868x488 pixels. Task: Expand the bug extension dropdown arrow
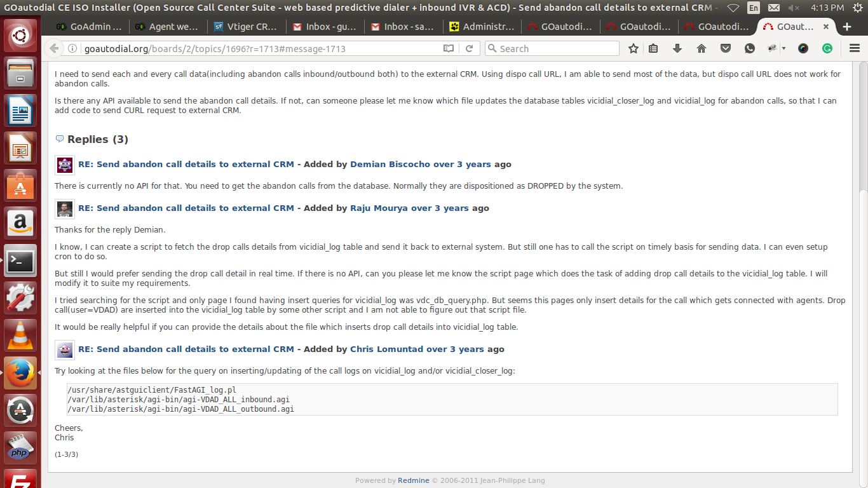tap(783, 48)
